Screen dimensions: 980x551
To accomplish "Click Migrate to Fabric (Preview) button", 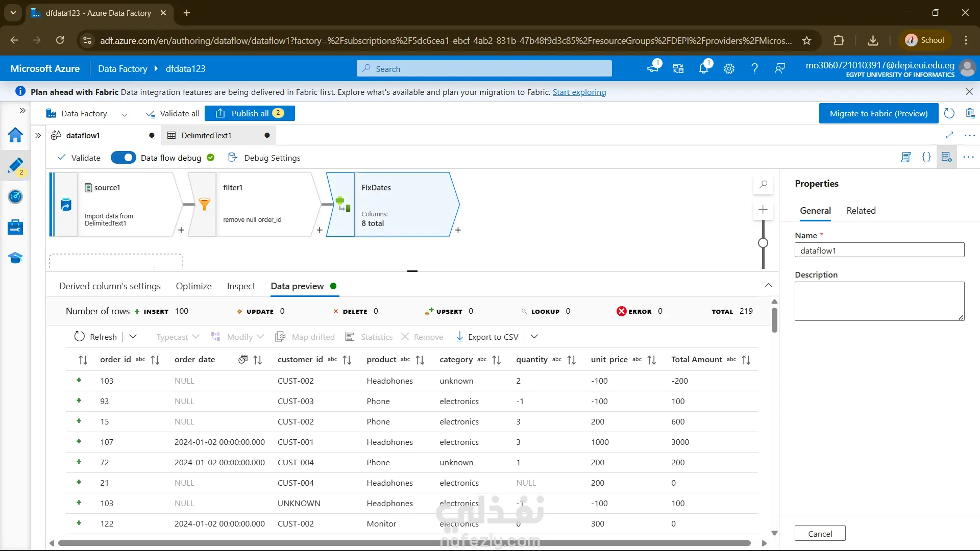I will [878, 113].
